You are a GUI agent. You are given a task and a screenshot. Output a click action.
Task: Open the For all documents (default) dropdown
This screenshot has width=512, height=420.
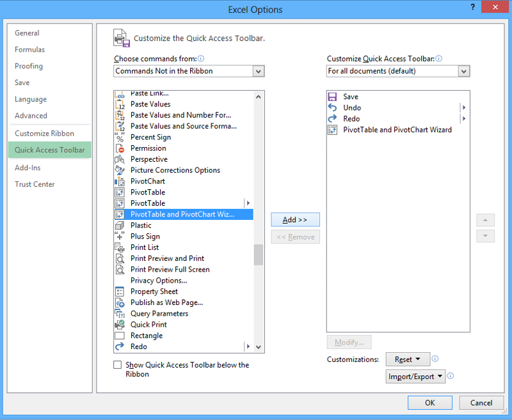click(x=463, y=71)
